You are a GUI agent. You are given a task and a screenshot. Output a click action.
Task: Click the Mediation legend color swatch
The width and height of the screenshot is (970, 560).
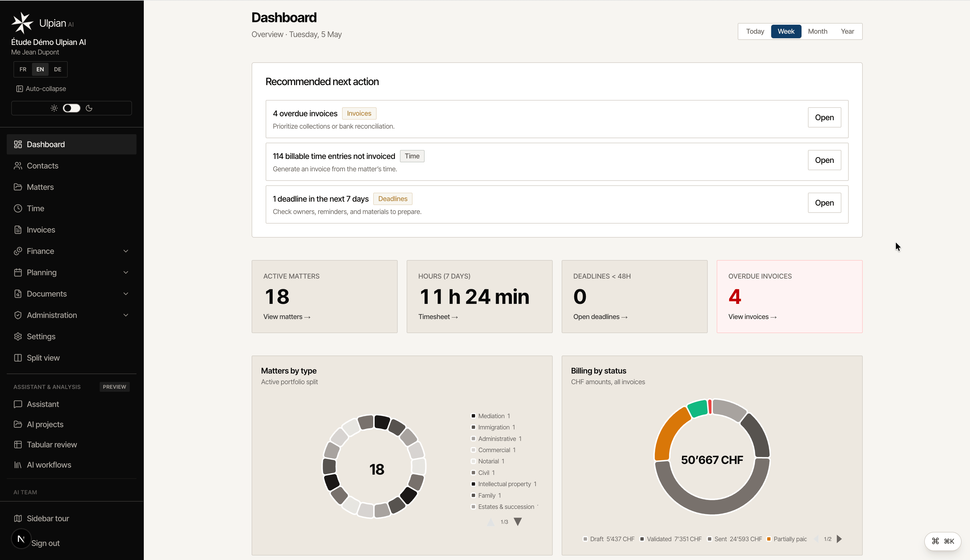pyautogui.click(x=473, y=416)
